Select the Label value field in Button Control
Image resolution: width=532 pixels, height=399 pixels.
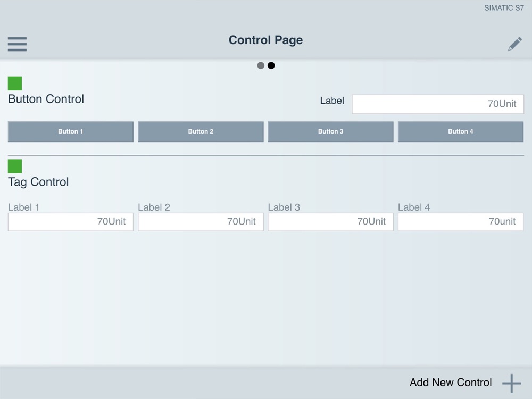pyautogui.click(x=438, y=104)
